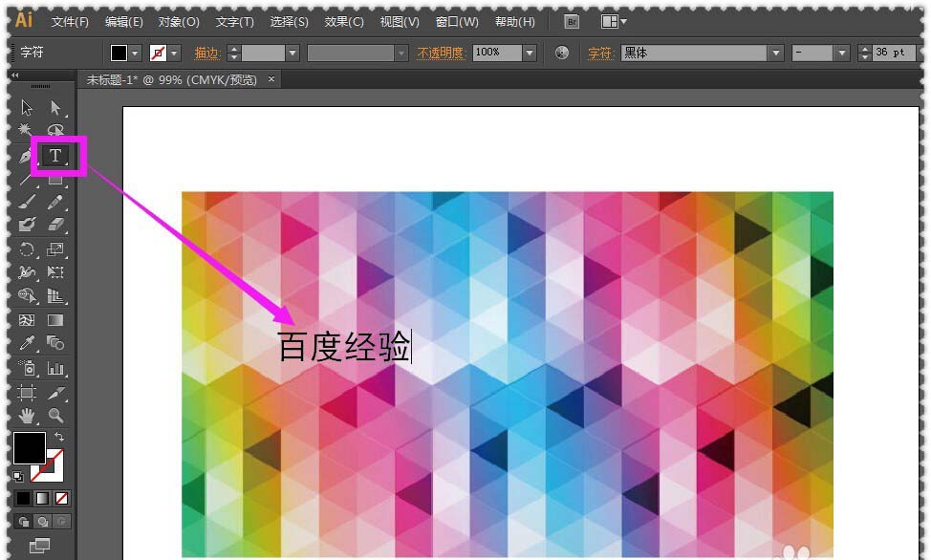Select the Blend tool
This screenshot has height=560, width=931.
55,343
